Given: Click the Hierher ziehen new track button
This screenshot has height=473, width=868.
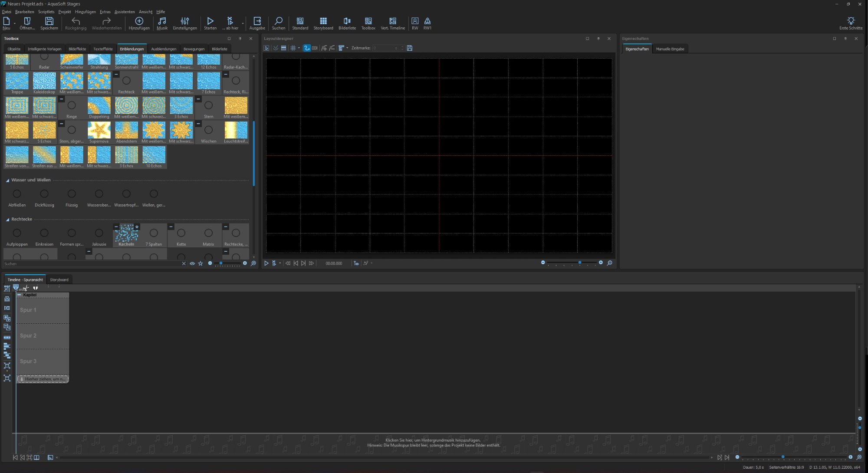Looking at the screenshot, I should pos(43,379).
